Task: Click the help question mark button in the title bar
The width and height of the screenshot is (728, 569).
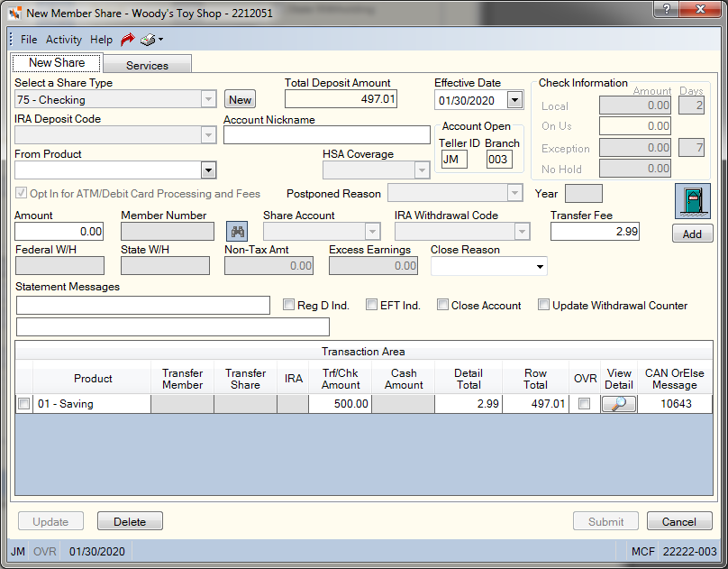Action: [x=666, y=9]
